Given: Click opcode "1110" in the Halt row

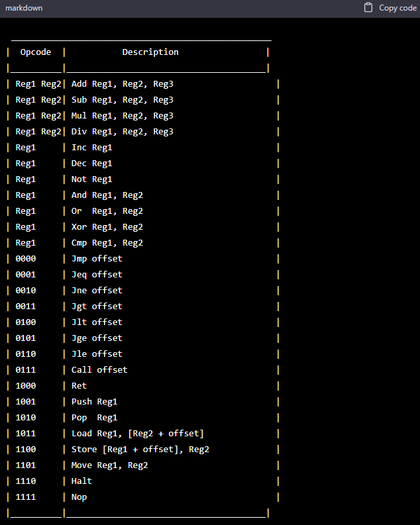Looking at the screenshot, I should pos(26,481).
